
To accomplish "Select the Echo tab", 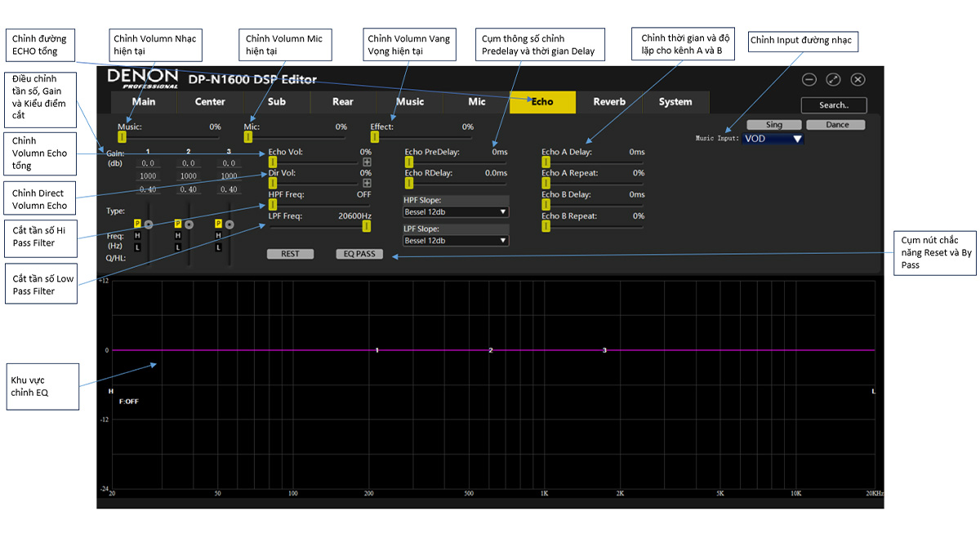I will [542, 102].
